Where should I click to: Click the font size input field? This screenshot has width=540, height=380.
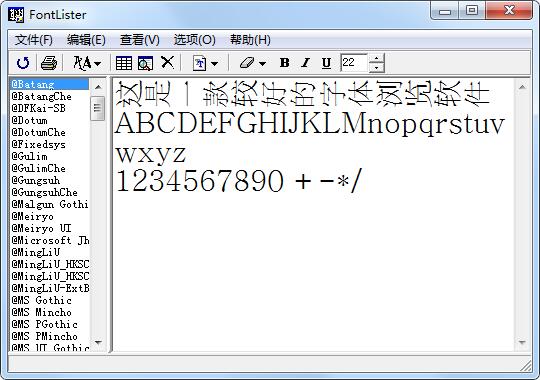coord(354,63)
